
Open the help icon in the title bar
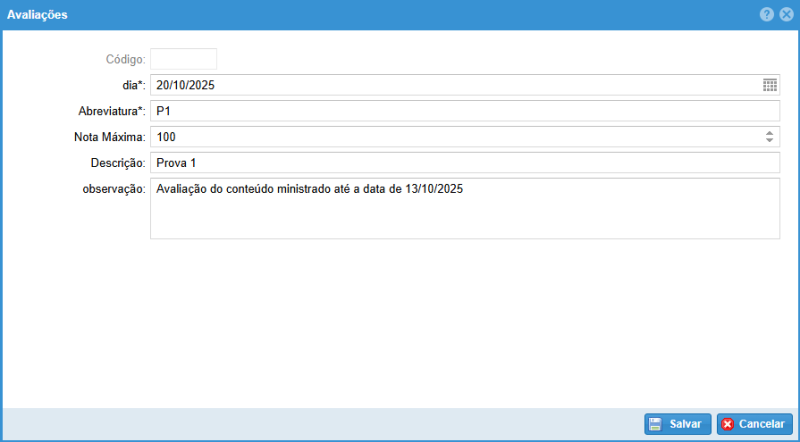click(767, 15)
